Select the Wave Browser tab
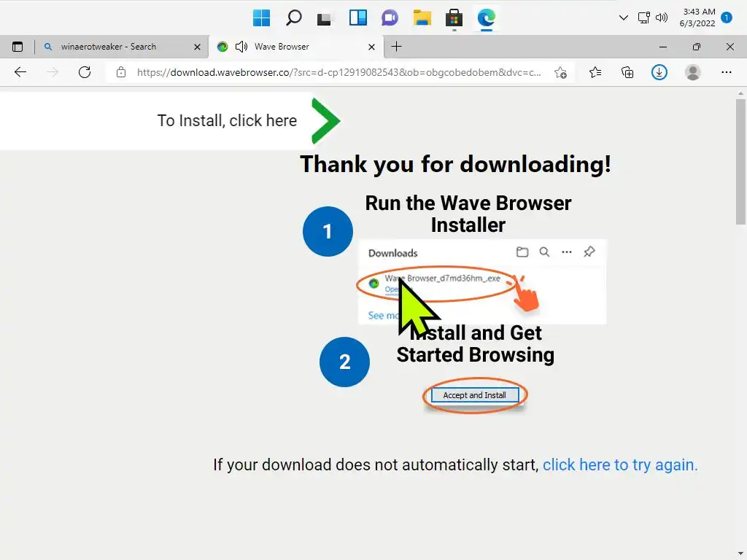The height and width of the screenshot is (560, 747). click(295, 47)
